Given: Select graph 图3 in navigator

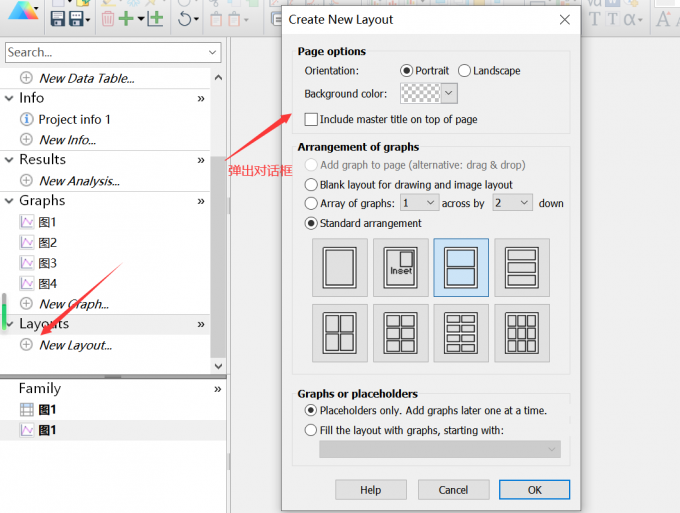Looking at the screenshot, I should 47,263.
